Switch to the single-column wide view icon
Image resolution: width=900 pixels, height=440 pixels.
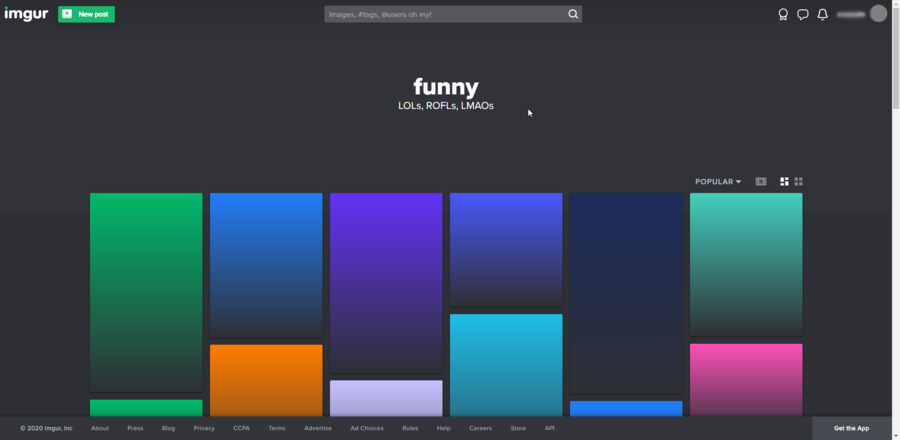[761, 181]
